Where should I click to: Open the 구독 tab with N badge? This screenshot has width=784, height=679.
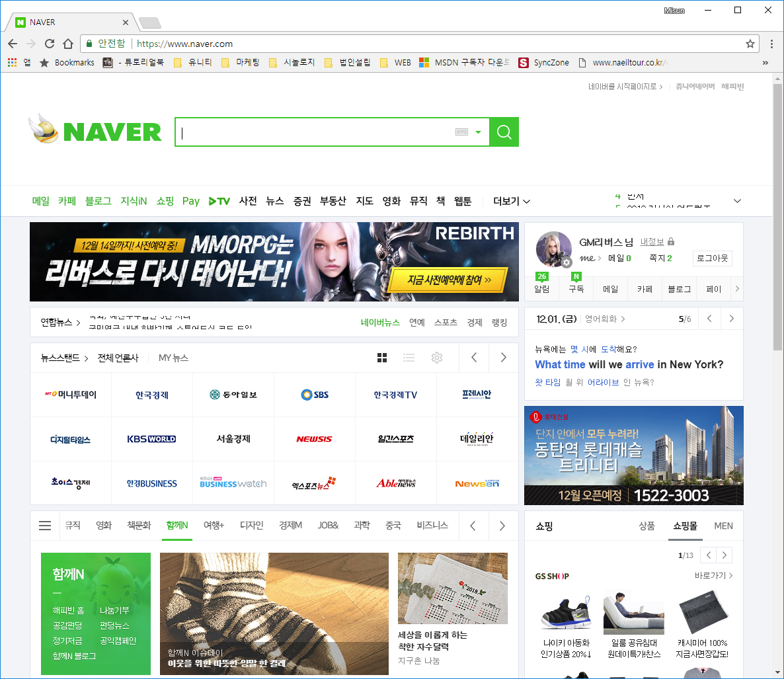(x=576, y=284)
